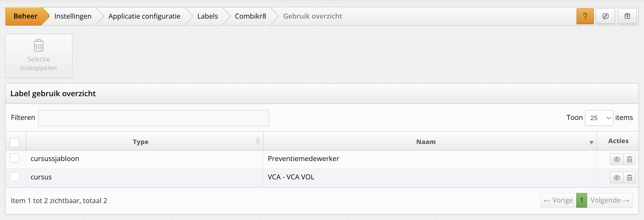View the Preventiemedewerker row with eye icon
Viewport: 644px width, 220px height.
(x=616, y=159)
